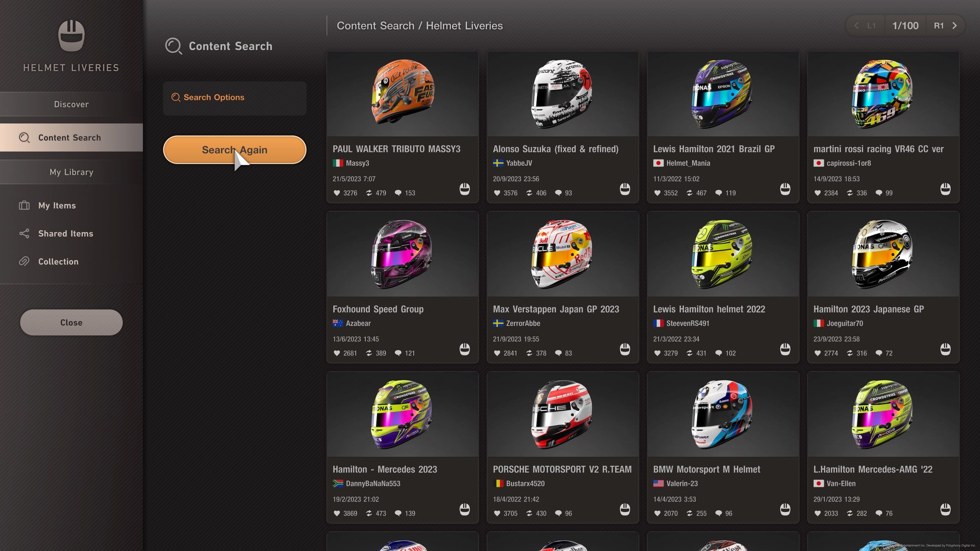Open the Foxhound Speed Group helmet thumbnail
Viewport: 980px width, 551px height.
pyautogui.click(x=403, y=254)
